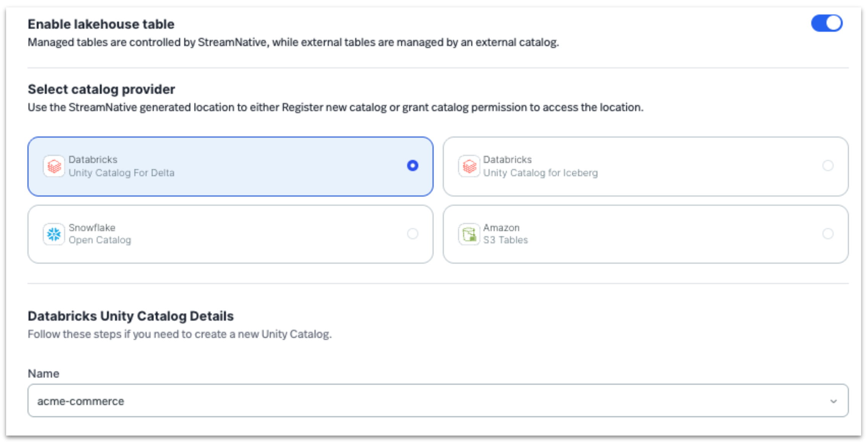
Task: Click the 'S3 Tables' text on Amazon card
Action: (x=505, y=240)
